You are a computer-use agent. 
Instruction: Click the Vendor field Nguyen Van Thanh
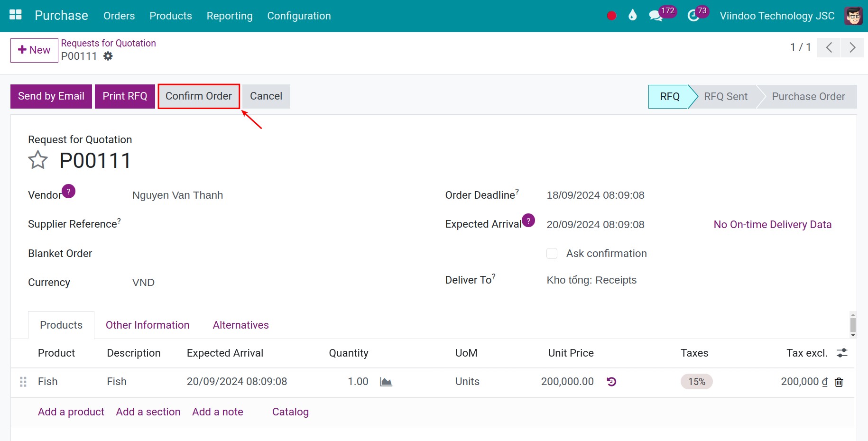(177, 195)
